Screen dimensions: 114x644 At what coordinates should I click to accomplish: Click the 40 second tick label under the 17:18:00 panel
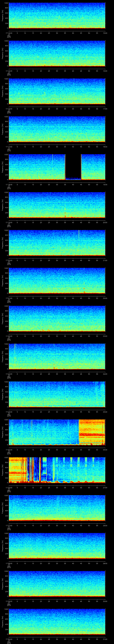[x=73, y=184]
